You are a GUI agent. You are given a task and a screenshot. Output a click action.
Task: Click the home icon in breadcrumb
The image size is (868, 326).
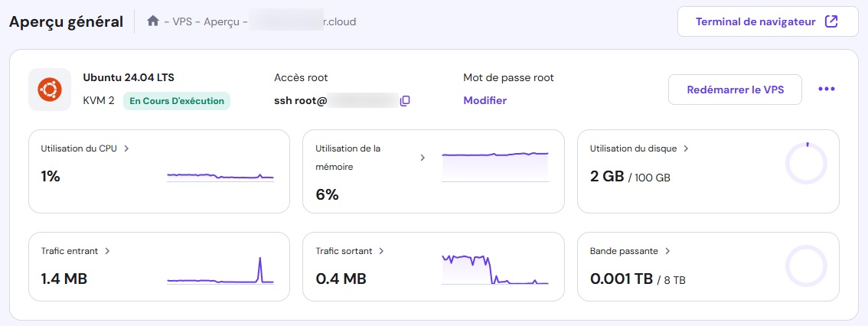(x=153, y=21)
